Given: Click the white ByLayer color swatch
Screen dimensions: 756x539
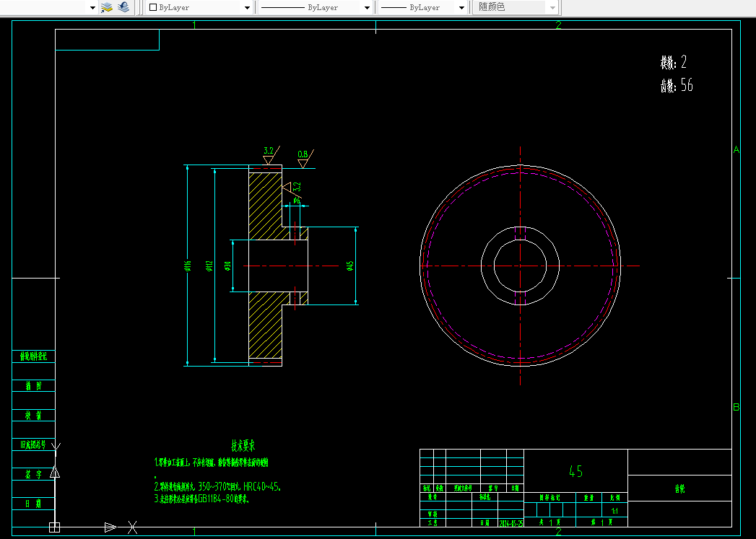Looking at the screenshot, I should pos(153,7).
